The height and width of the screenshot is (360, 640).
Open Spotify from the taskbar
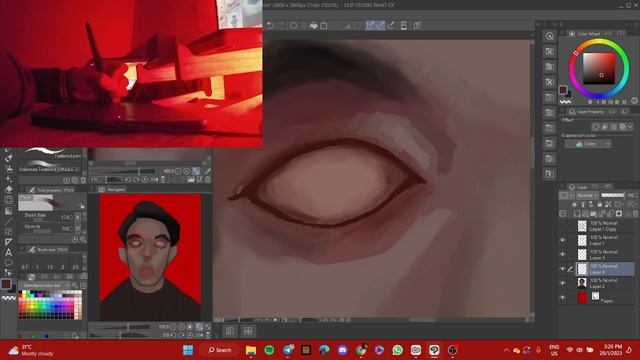coord(269,350)
